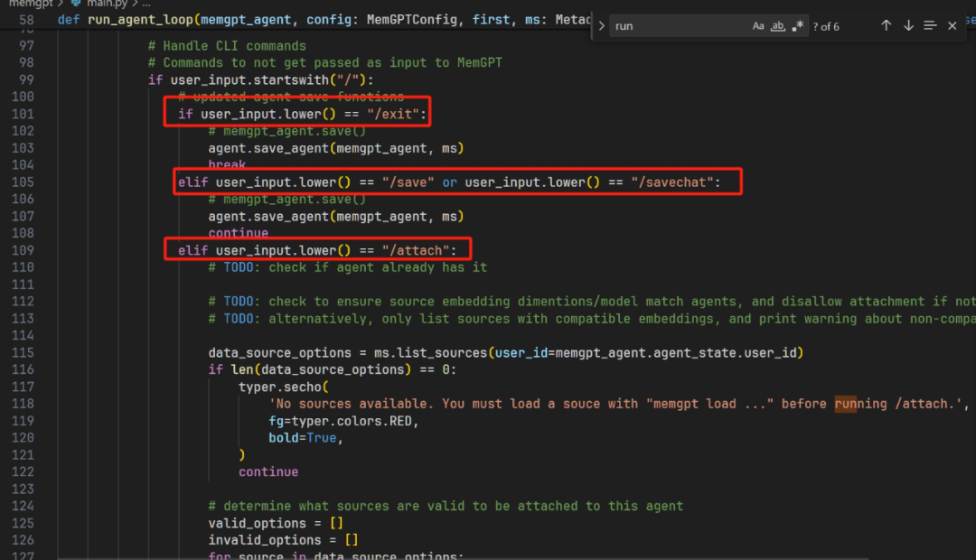Toggle Match Case in find widget

click(x=758, y=26)
